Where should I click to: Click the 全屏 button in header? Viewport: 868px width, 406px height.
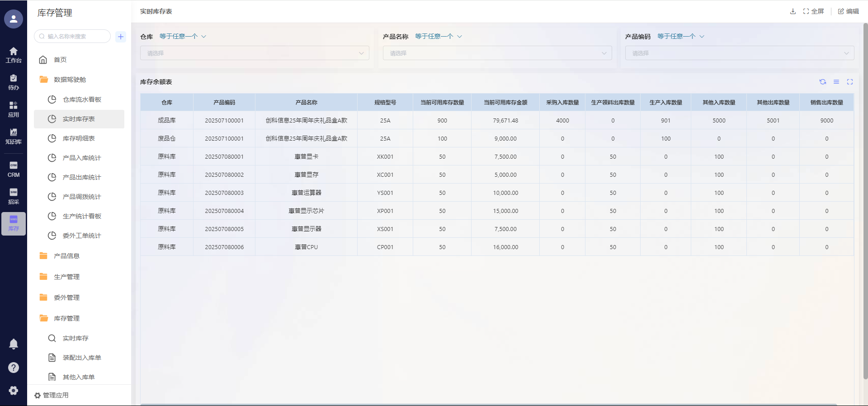pyautogui.click(x=813, y=11)
